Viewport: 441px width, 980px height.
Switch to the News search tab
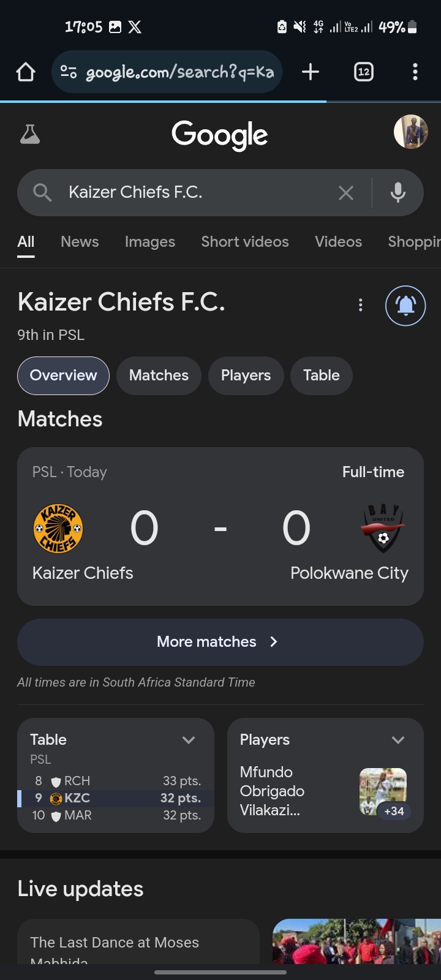point(80,242)
